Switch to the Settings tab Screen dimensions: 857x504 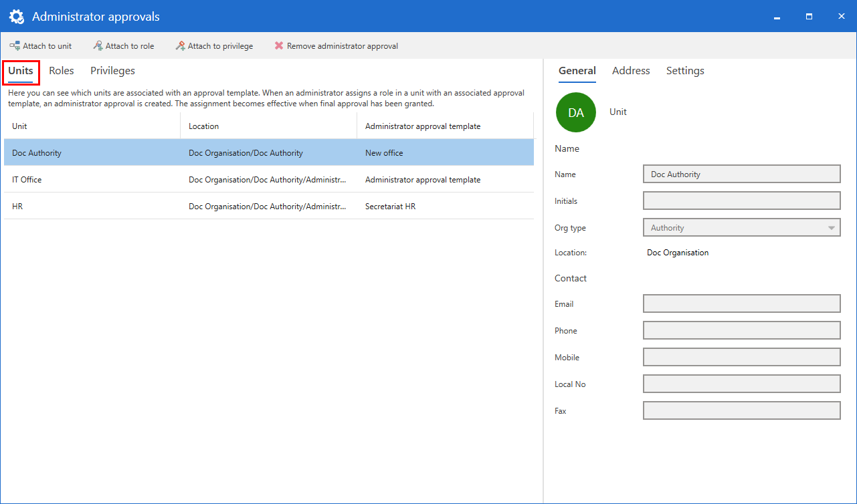click(685, 71)
